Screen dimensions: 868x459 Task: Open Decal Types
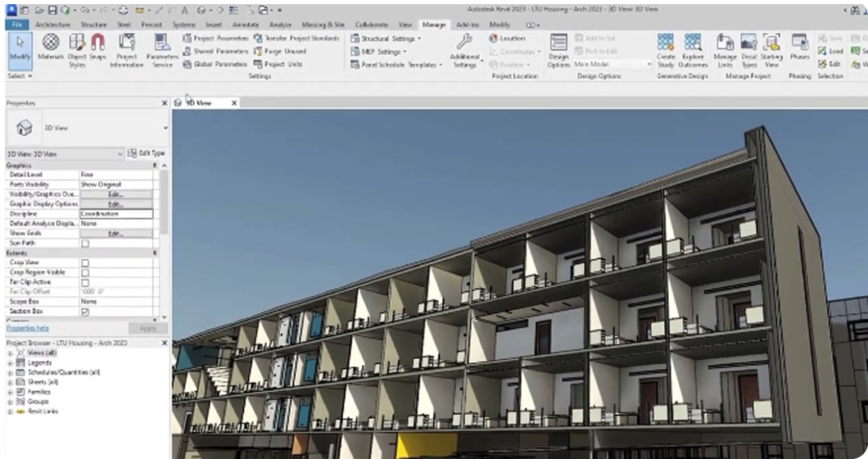click(749, 51)
